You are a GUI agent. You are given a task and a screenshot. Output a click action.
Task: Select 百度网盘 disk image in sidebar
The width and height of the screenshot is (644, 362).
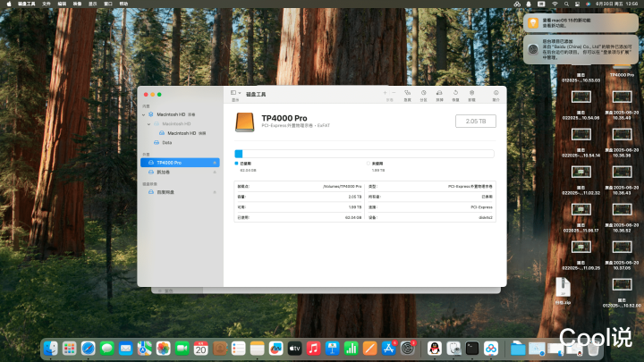point(180,192)
